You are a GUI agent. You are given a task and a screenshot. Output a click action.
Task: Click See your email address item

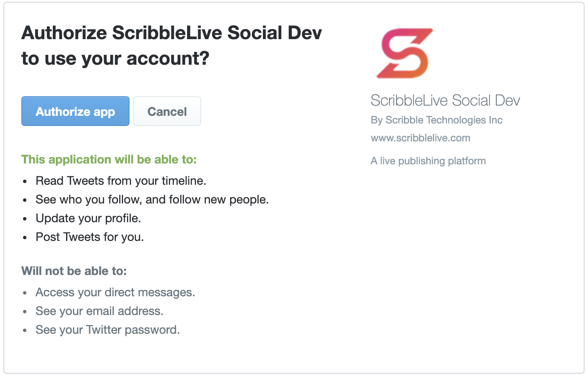pos(100,311)
